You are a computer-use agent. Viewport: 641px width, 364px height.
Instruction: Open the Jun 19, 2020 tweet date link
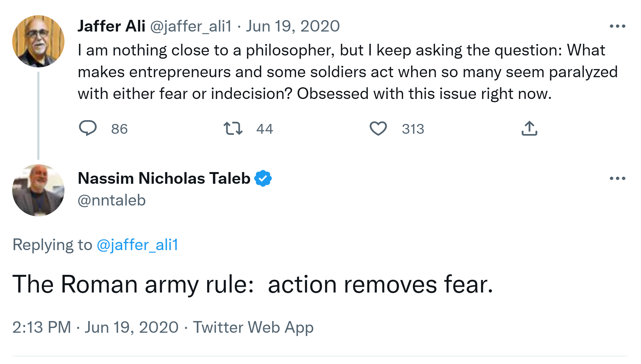pyautogui.click(x=293, y=26)
